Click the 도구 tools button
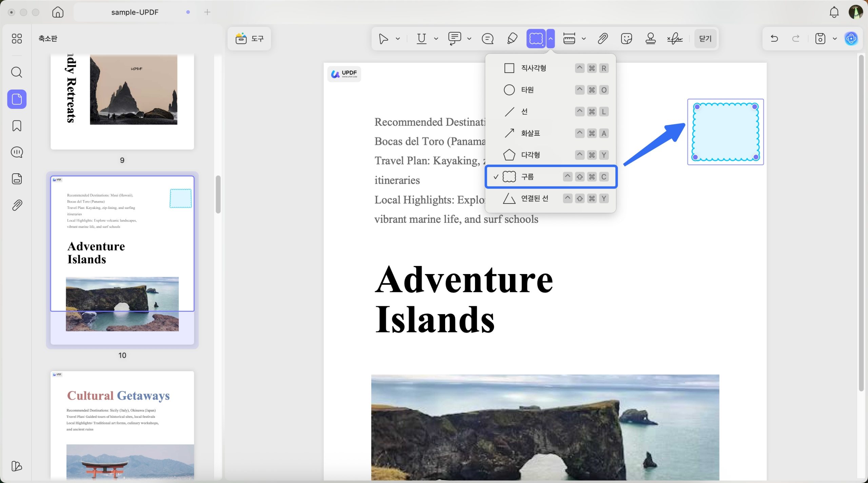Image resolution: width=868 pixels, height=483 pixels. [x=249, y=39]
